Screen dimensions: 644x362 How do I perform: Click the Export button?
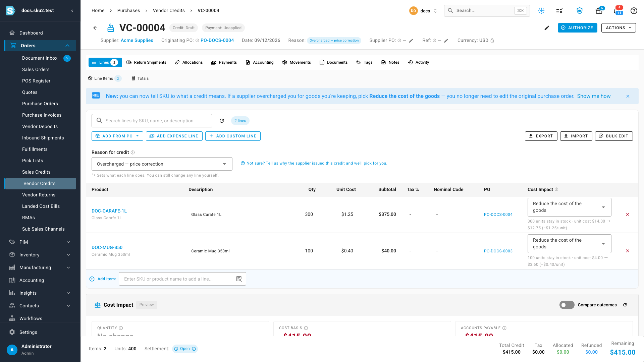tap(541, 136)
